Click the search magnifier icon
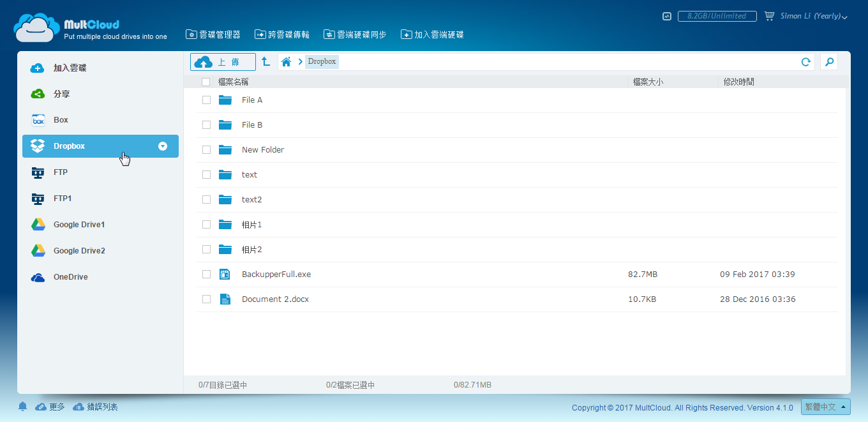 pos(829,62)
